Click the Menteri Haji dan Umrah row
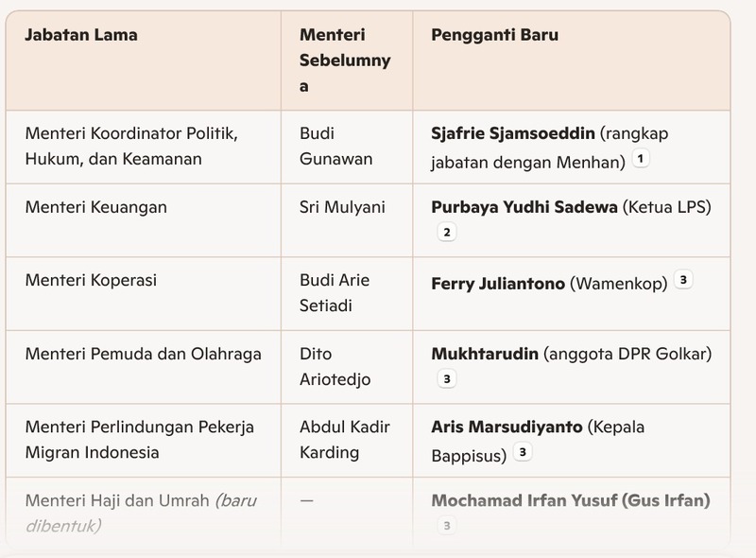The width and height of the screenshot is (756, 558). click(x=368, y=513)
